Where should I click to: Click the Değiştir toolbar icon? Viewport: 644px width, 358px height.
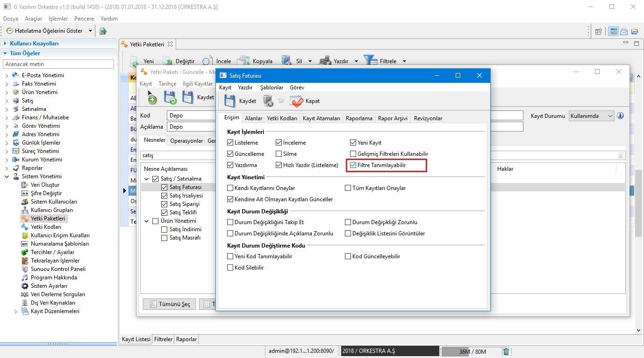tap(167, 61)
